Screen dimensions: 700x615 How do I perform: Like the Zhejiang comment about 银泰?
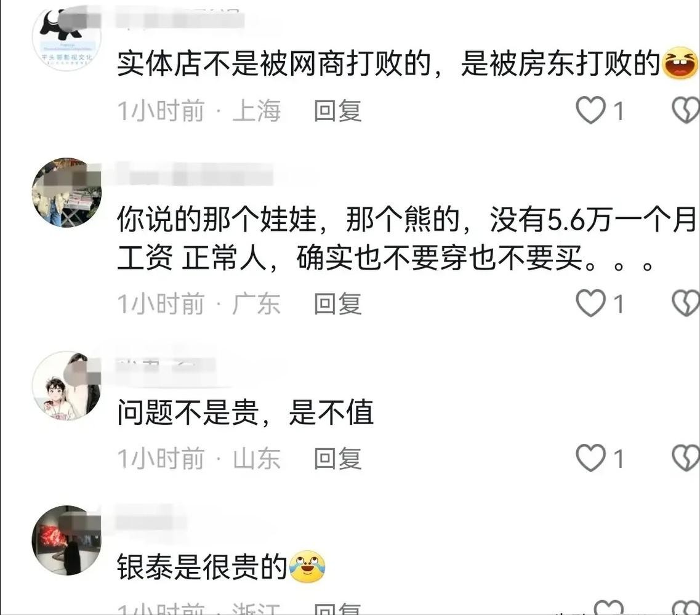pos(609,608)
